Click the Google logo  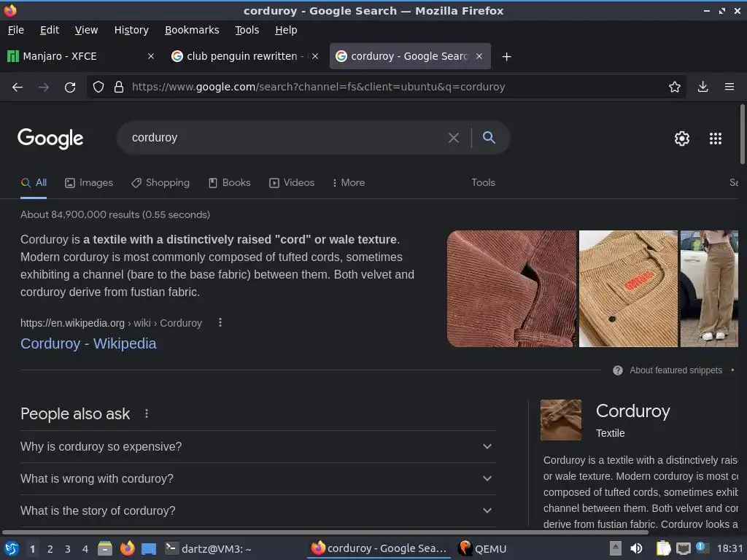point(50,139)
